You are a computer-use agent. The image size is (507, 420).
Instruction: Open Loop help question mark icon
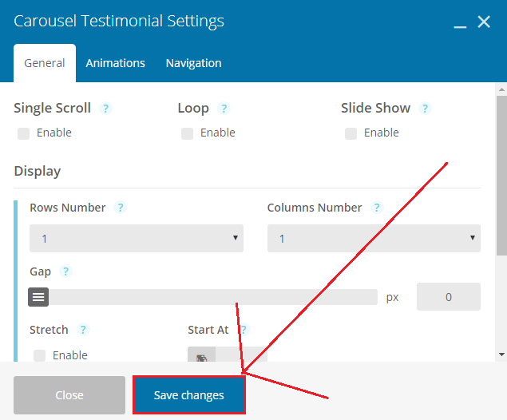224,109
